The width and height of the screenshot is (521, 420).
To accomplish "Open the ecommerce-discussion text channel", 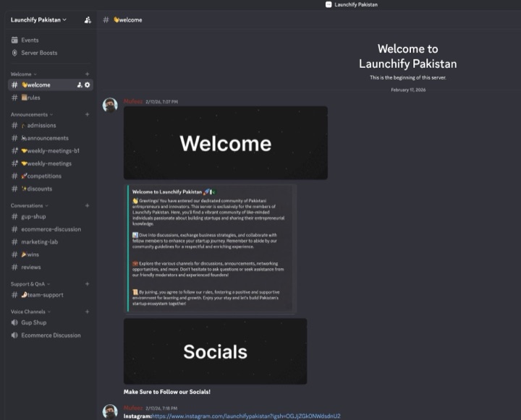I will [50, 229].
